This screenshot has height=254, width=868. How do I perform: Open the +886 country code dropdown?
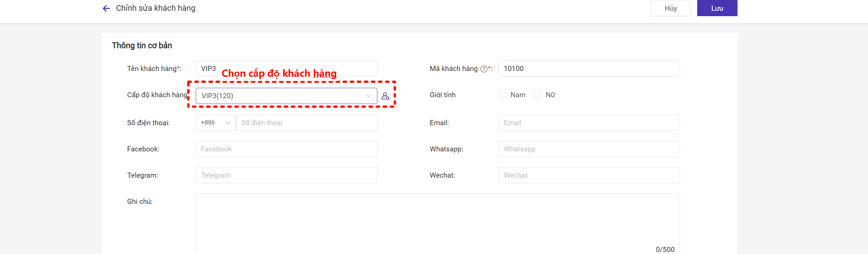click(x=216, y=122)
